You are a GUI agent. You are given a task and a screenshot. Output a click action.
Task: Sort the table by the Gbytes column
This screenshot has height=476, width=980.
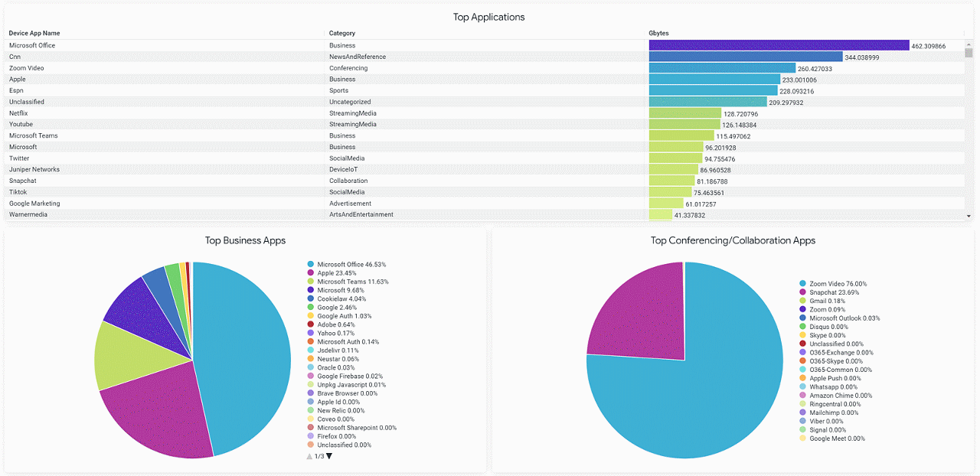click(658, 33)
